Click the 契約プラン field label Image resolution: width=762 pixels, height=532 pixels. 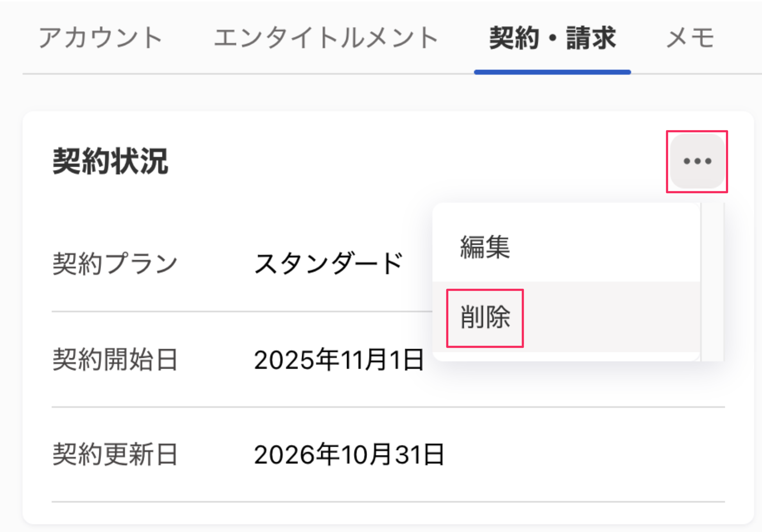[115, 263]
